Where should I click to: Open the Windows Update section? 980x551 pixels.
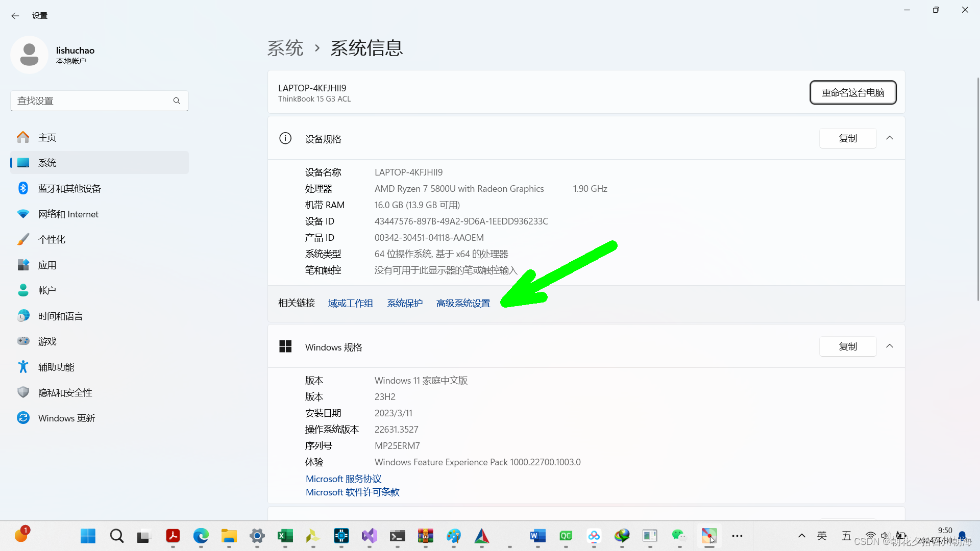66,418
